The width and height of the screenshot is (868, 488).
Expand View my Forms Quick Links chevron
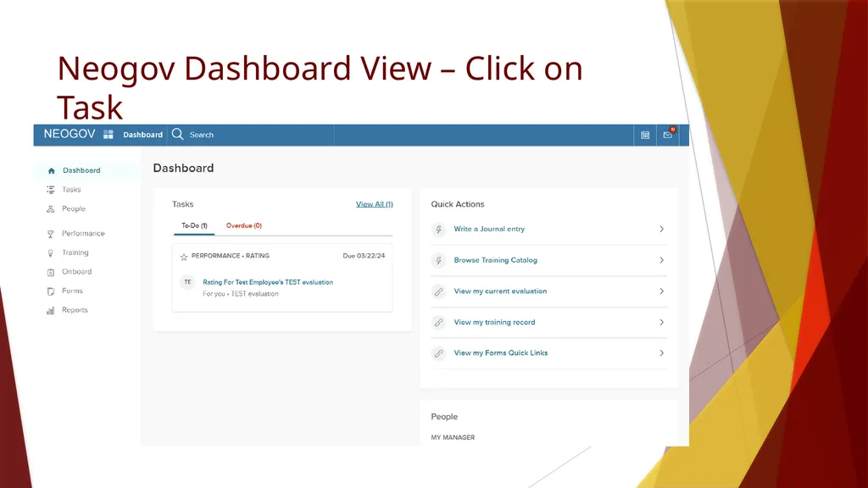661,353
